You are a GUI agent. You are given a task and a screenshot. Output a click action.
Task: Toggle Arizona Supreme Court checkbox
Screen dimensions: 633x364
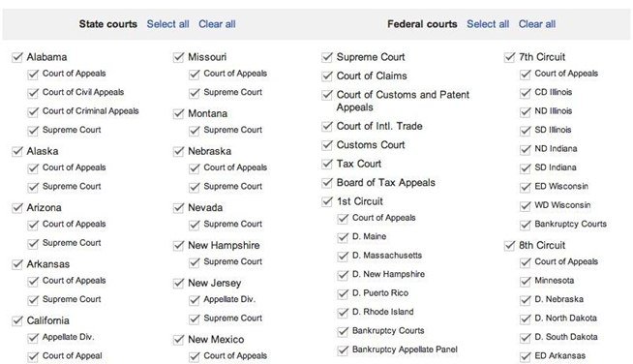[x=33, y=243]
